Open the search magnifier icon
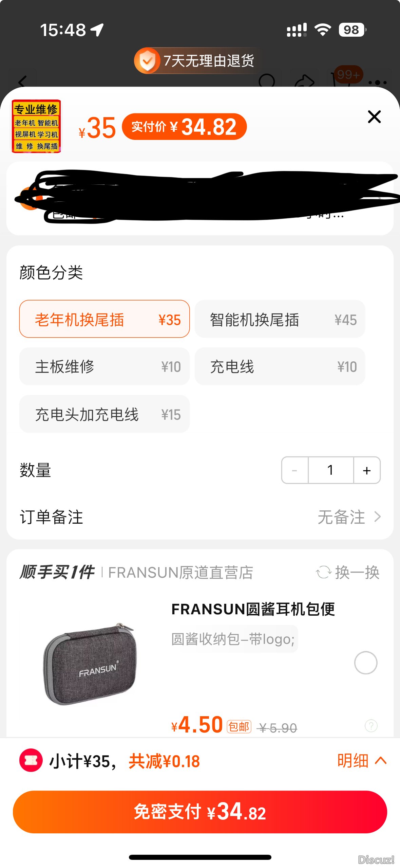Viewport: 400px width, 868px height. [x=267, y=80]
